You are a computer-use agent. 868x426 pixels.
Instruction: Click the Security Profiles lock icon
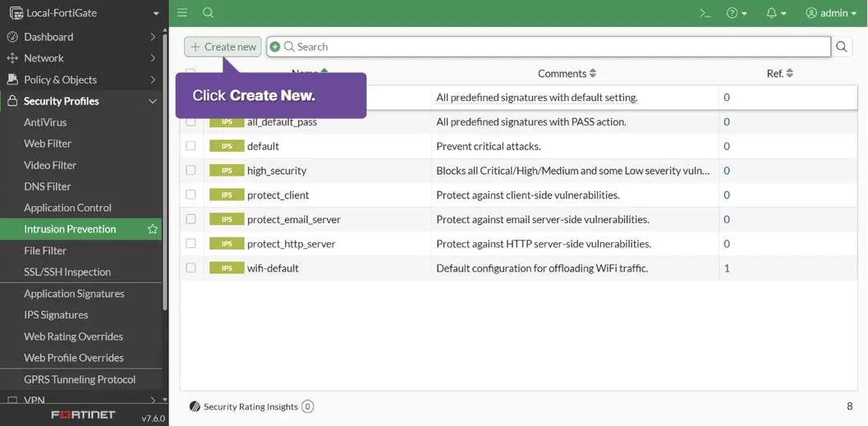(12, 101)
